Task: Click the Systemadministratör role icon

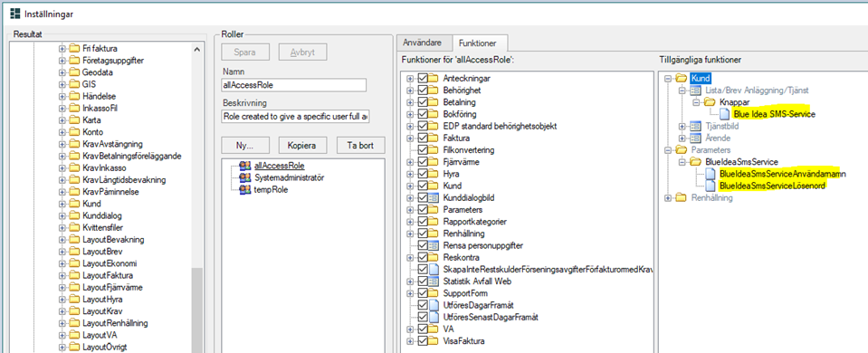Action: coord(244,177)
